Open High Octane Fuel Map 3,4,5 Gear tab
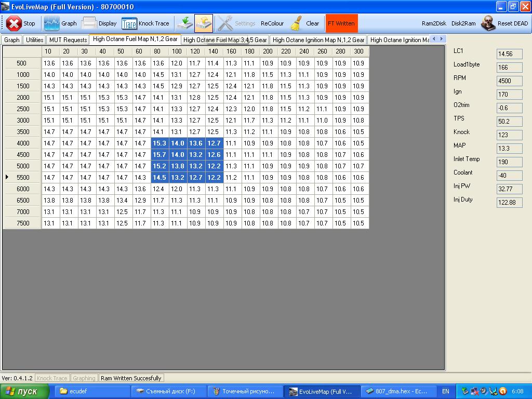The image size is (532, 399). click(225, 40)
